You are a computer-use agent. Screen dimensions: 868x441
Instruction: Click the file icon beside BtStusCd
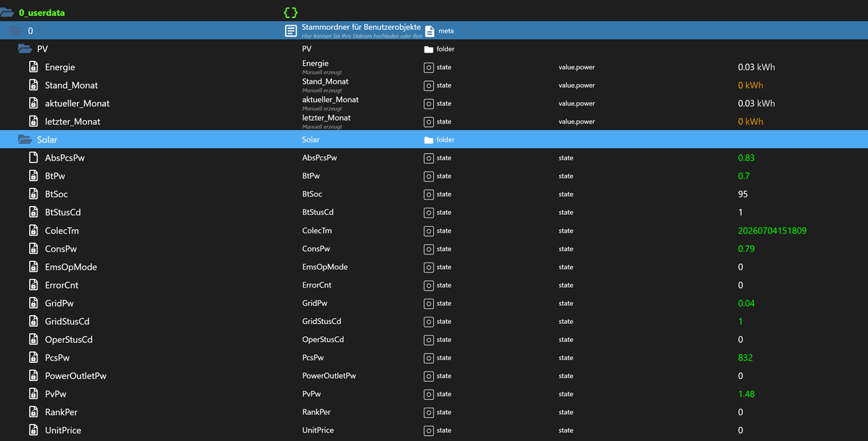pos(33,213)
